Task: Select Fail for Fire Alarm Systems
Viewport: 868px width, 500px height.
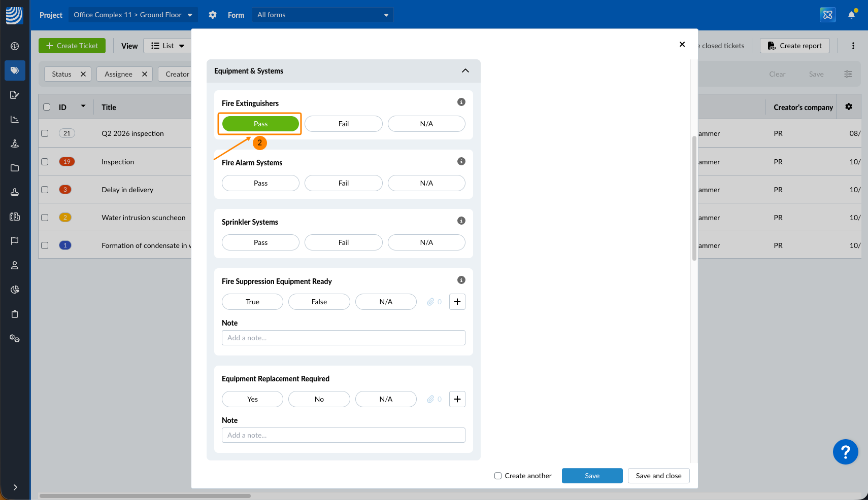Action: 343,183
